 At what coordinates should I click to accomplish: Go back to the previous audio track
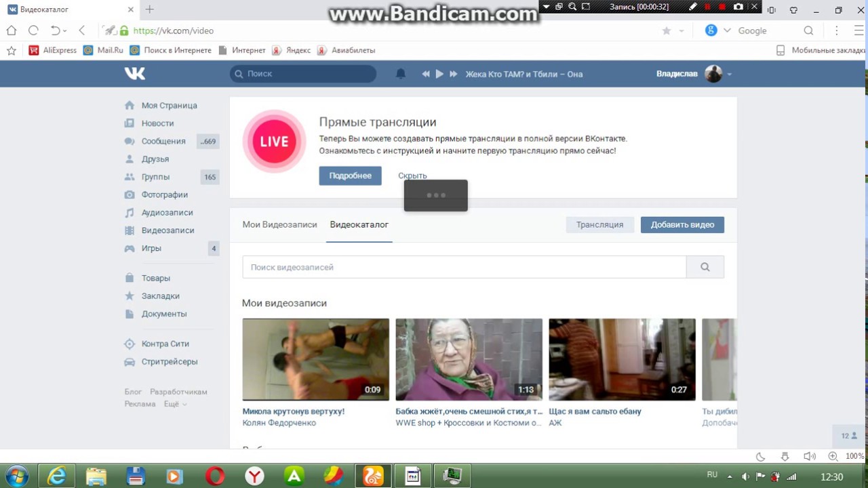pos(426,74)
